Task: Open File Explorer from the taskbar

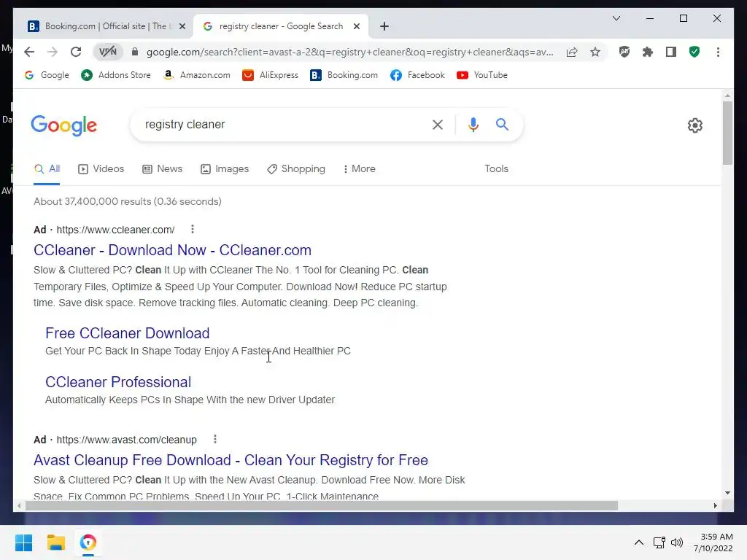Action: (55, 542)
